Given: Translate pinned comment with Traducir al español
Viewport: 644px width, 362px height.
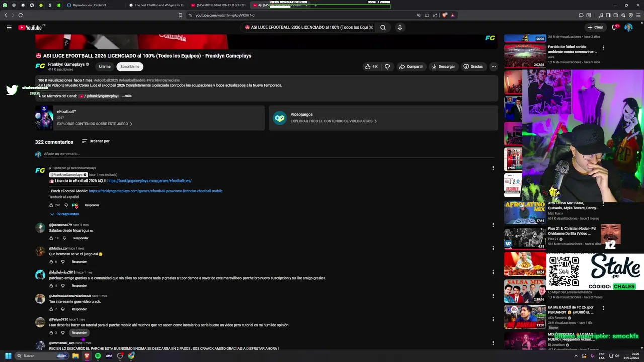Looking at the screenshot, I should [64, 197].
